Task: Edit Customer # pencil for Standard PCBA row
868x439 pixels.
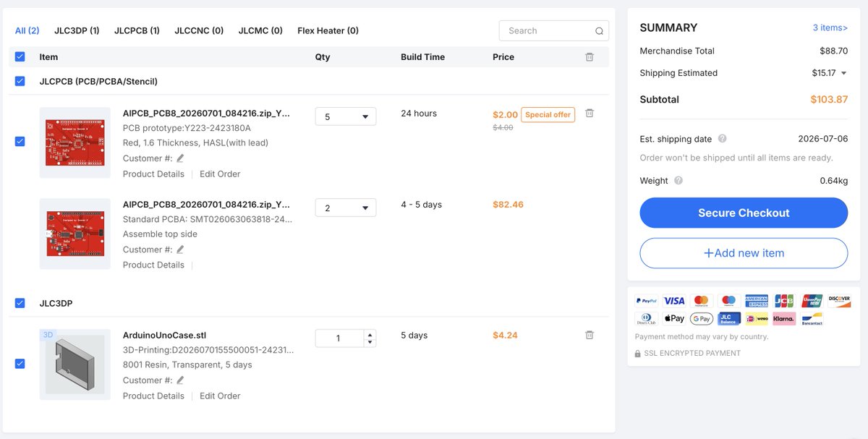Action: point(180,250)
